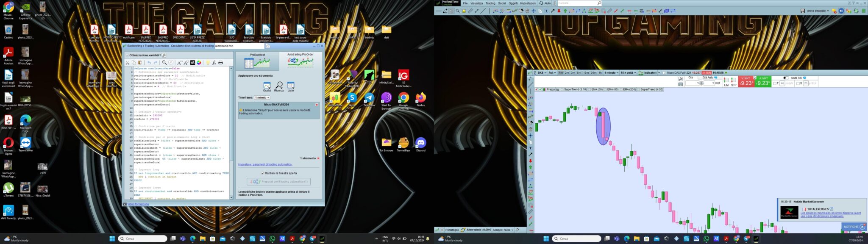Open the Full session dropdown on chart
The height and width of the screenshot is (244, 868).
coord(552,73)
